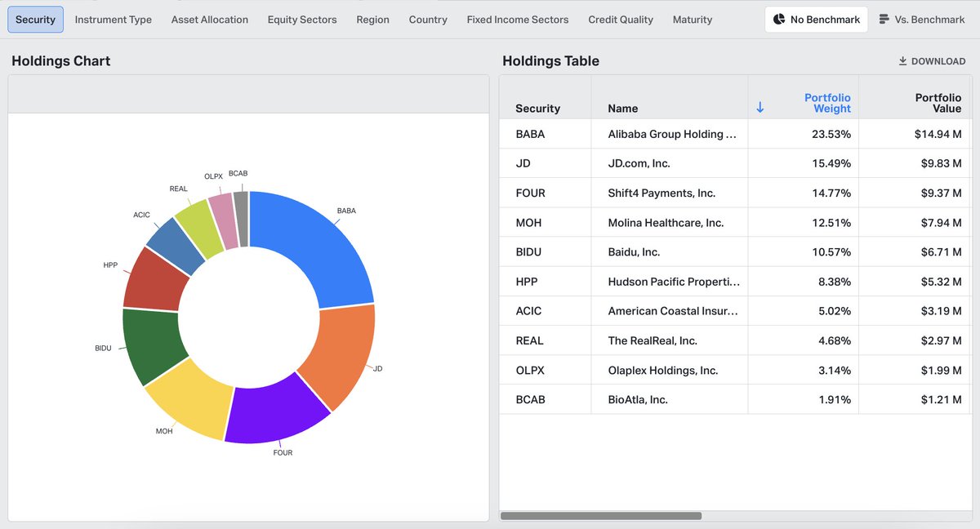Click the Vs. Benchmark bars icon
980x529 pixels.
[x=884, y=19]
